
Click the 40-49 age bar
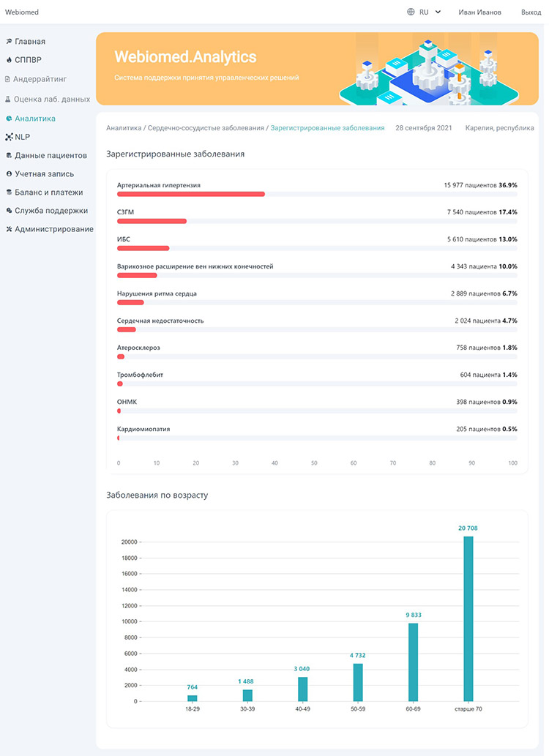pos(302,689)
